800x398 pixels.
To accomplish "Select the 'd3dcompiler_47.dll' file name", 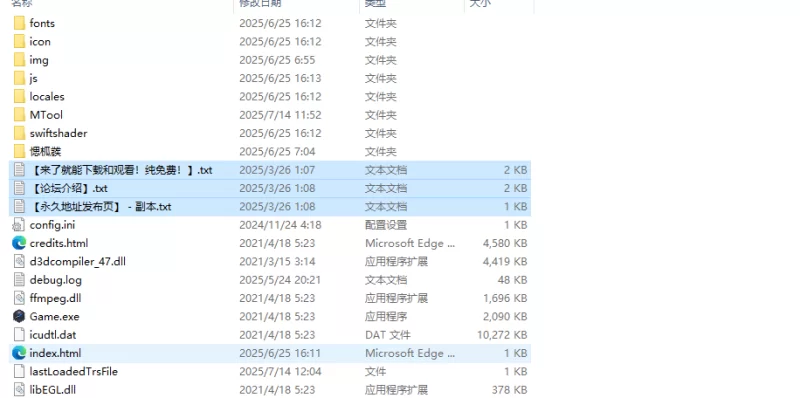I will pyautogui.click(x=78, y=262).
